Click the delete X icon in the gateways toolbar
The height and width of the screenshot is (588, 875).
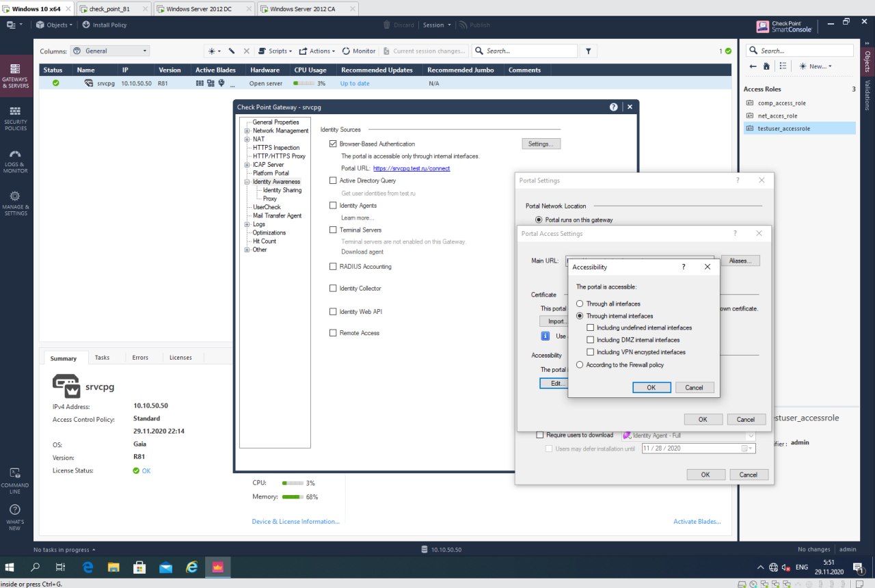[x=247, y=51]
